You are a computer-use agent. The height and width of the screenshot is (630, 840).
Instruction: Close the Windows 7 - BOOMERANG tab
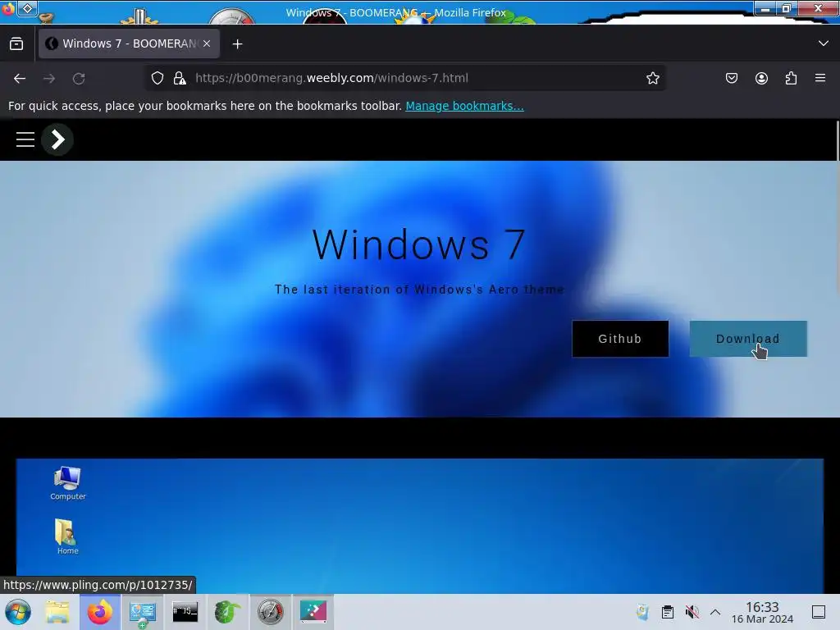[207, 44]
